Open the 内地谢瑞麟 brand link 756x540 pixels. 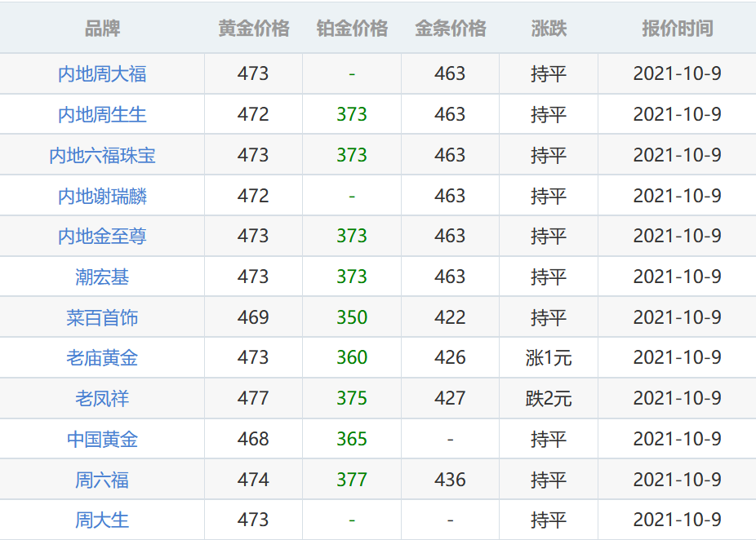coord(102,196)
